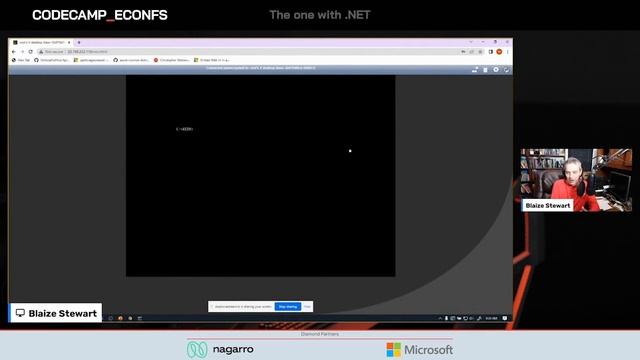Screen dimensions: 640x360
Task: Click the CODECAMP_ECONFS title
Action: click(x=100, y=15)
